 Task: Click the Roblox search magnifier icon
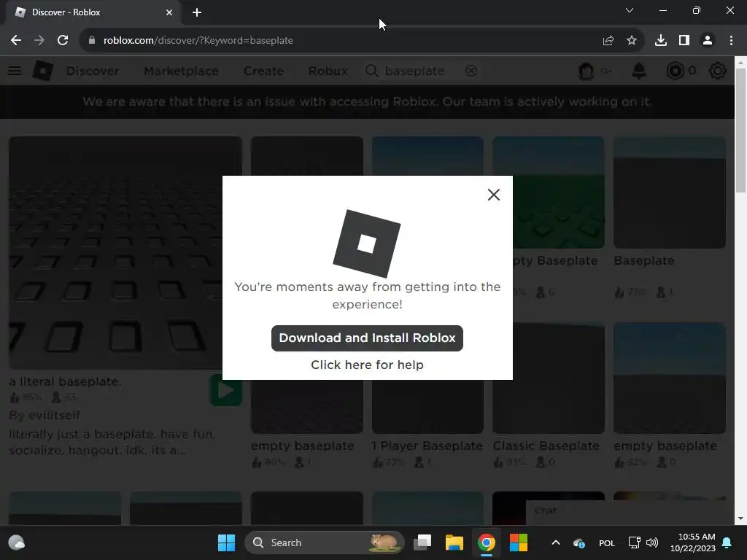371,71
